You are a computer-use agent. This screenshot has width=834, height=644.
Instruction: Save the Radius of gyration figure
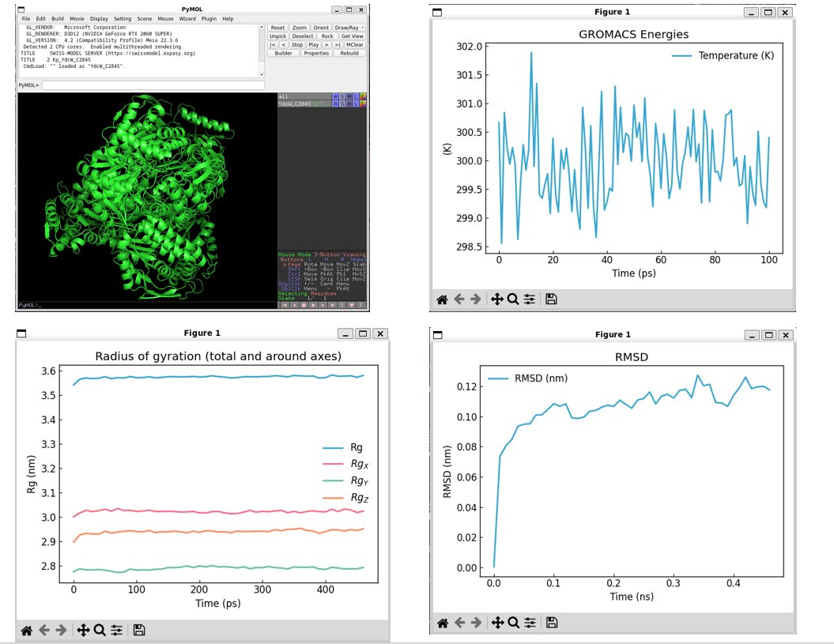point(139,631)
